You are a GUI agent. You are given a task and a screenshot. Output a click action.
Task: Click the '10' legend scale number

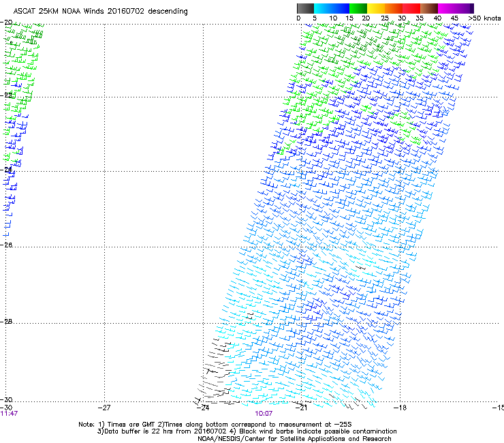(333, 18)
